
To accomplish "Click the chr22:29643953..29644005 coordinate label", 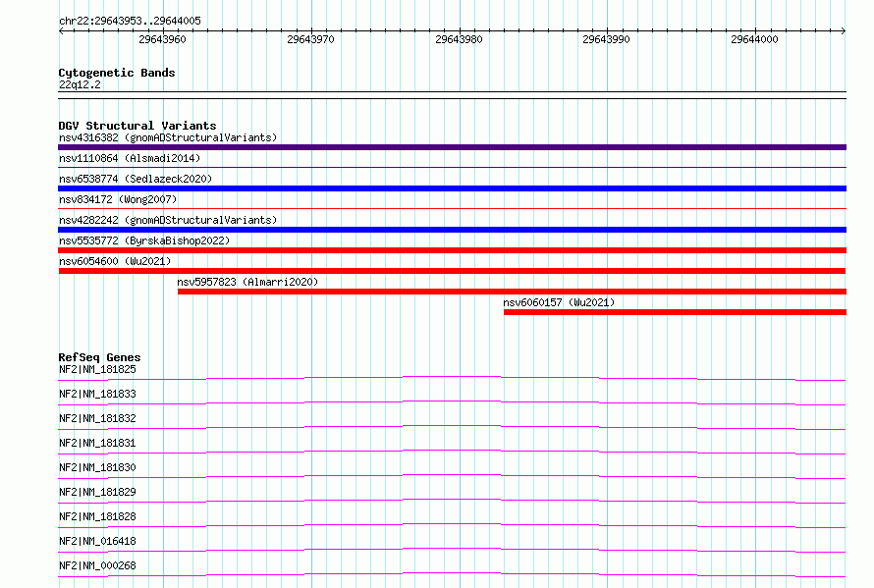I will [130, 21].
